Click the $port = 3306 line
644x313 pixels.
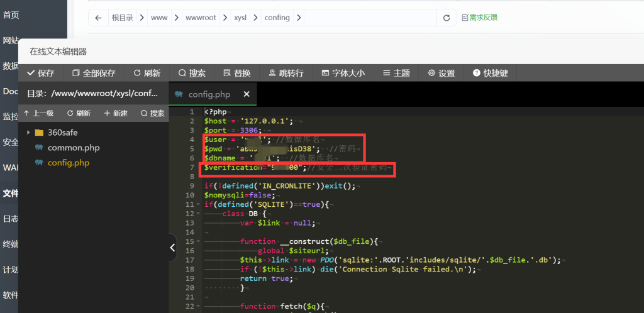click(x=233, y=131)
